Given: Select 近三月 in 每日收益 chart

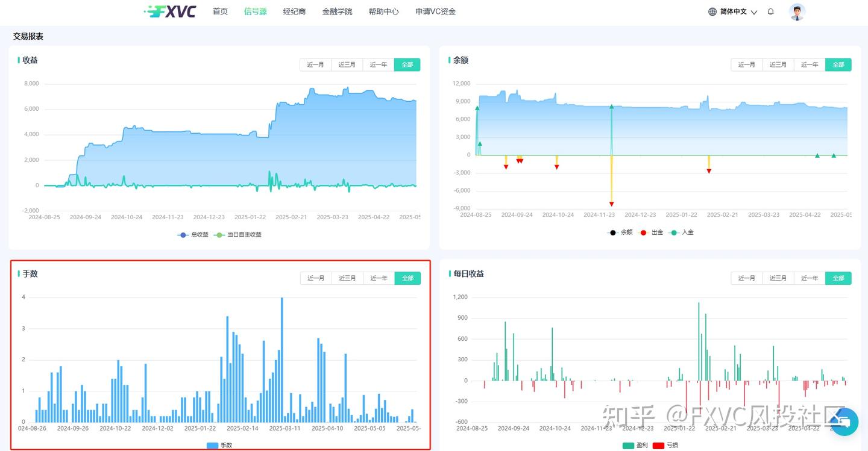Looking at the screenshot, I should click(x=778, y=278).
